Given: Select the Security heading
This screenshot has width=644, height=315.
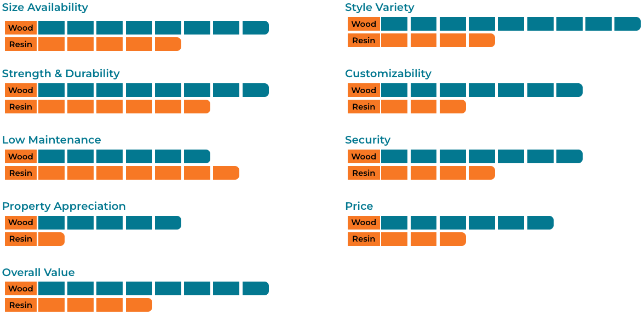Looking at the screenshot, I should pos(367,140).
